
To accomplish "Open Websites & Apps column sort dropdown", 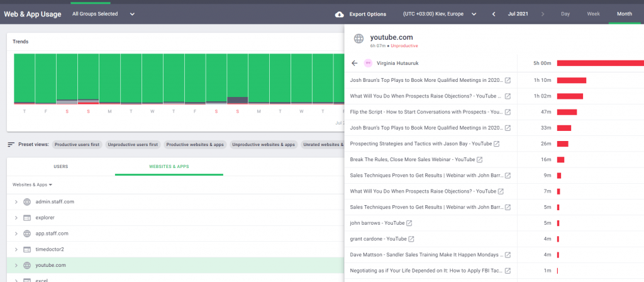I will tap(32, 185).
